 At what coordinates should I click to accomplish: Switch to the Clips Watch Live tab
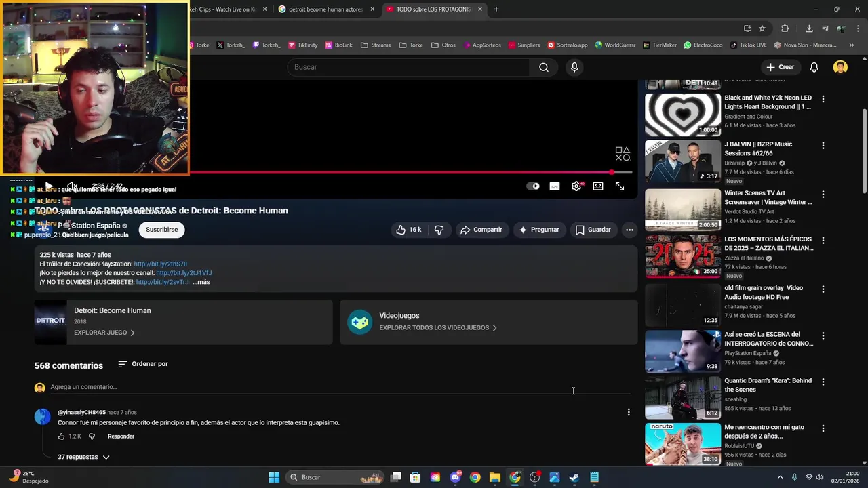tap(224, 9)
